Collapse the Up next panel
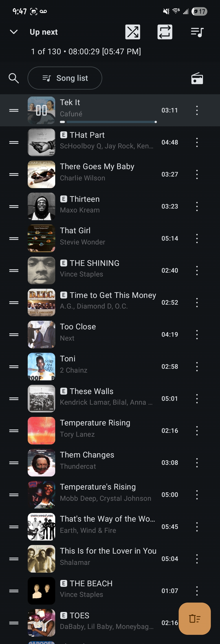The height and width of the screenshot is (644, 220). (14, 32)
